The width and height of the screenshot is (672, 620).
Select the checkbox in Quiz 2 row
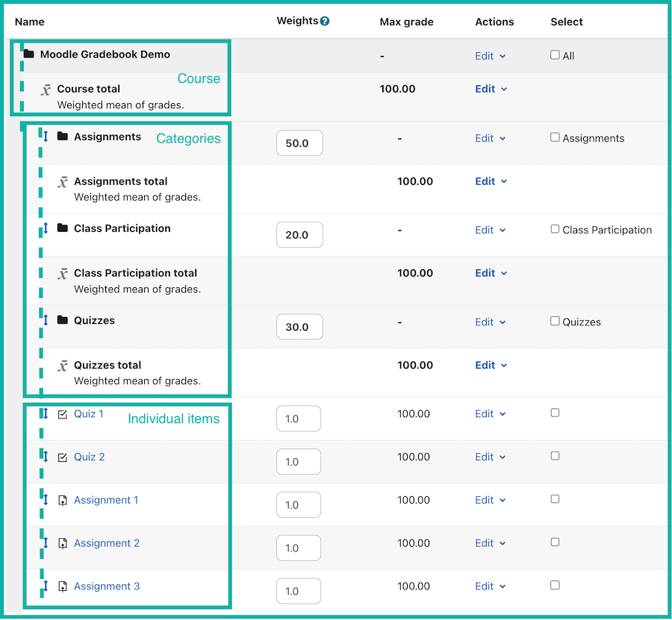click(555, 456)
